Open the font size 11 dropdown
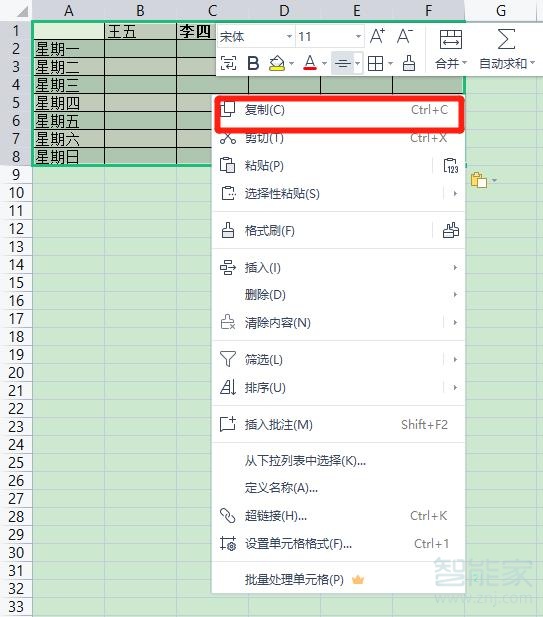The image size is (543, 617). pyautogui.click(x=358, y=37)
